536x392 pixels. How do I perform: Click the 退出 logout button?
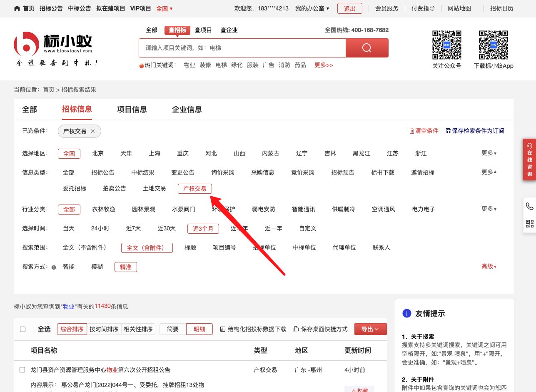349,8
